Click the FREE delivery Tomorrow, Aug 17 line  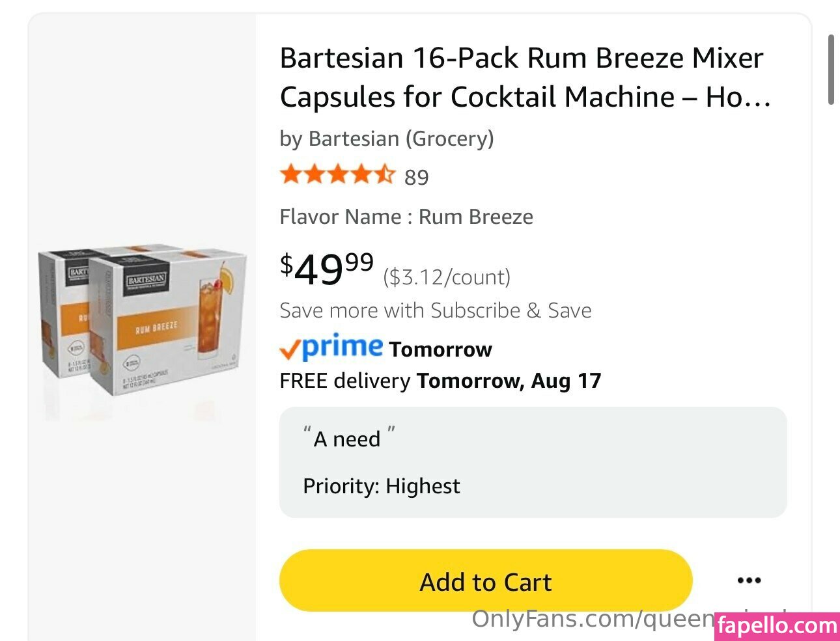click(440, 381)
